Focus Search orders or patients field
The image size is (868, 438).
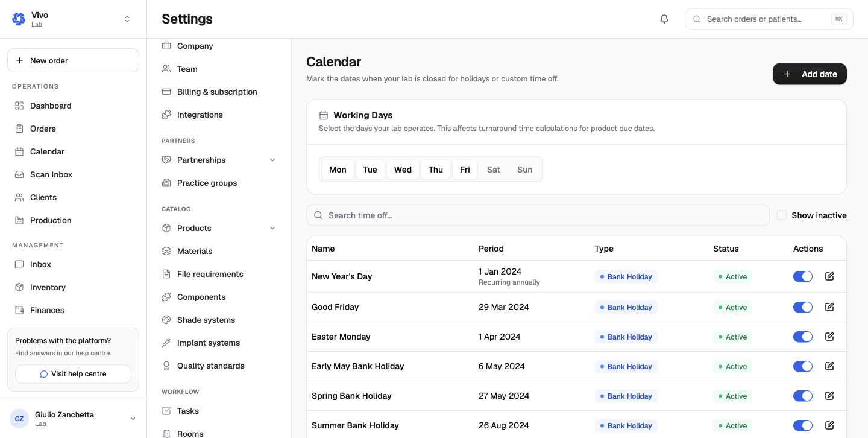pyautogui.click(x=769, y=19)
